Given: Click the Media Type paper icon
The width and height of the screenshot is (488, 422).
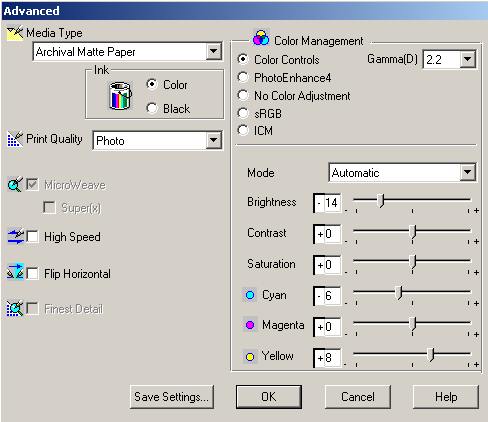Looking at the screenshot, I should 15,33.
